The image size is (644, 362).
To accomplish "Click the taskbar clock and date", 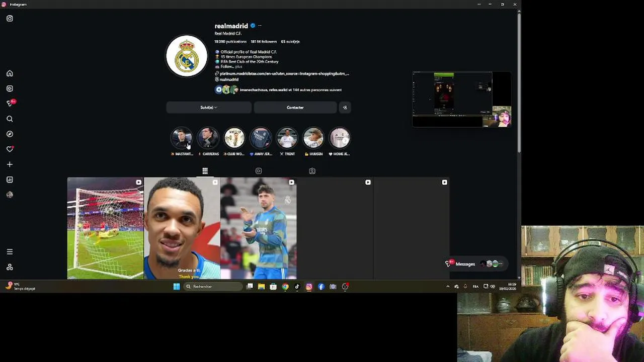I will 508,287.
